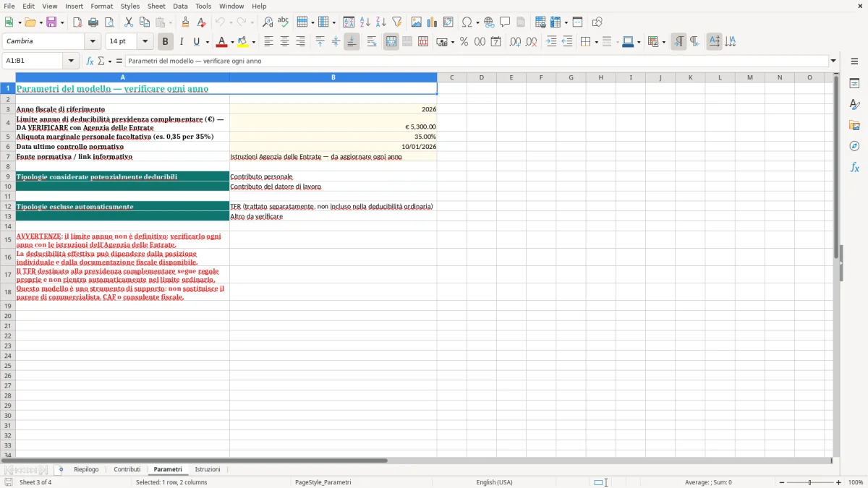
Task: Format cell as date
Action: click(495, 42)
